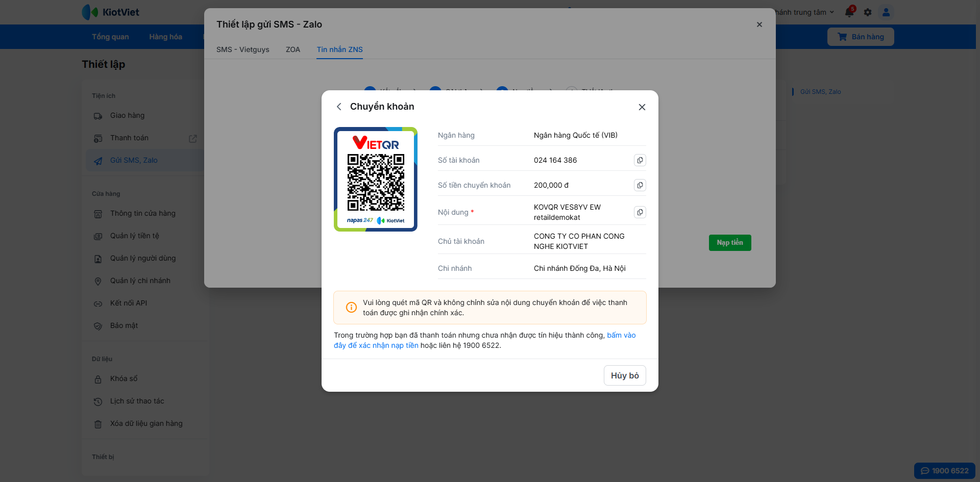The image size is (980, 482).
Task: Click the account number text '024 164 386'
Action: click(x=555, y=160)
